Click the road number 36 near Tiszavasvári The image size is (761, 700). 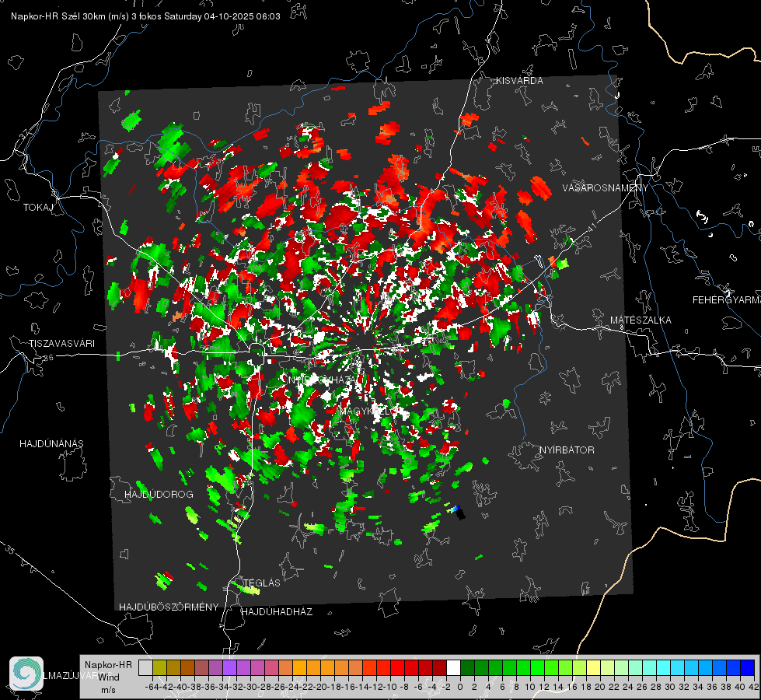[48, 358]
